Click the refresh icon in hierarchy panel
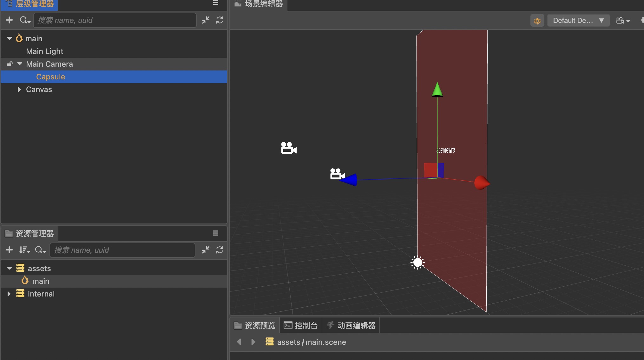 pyautogui.click(x=220, y=20)
